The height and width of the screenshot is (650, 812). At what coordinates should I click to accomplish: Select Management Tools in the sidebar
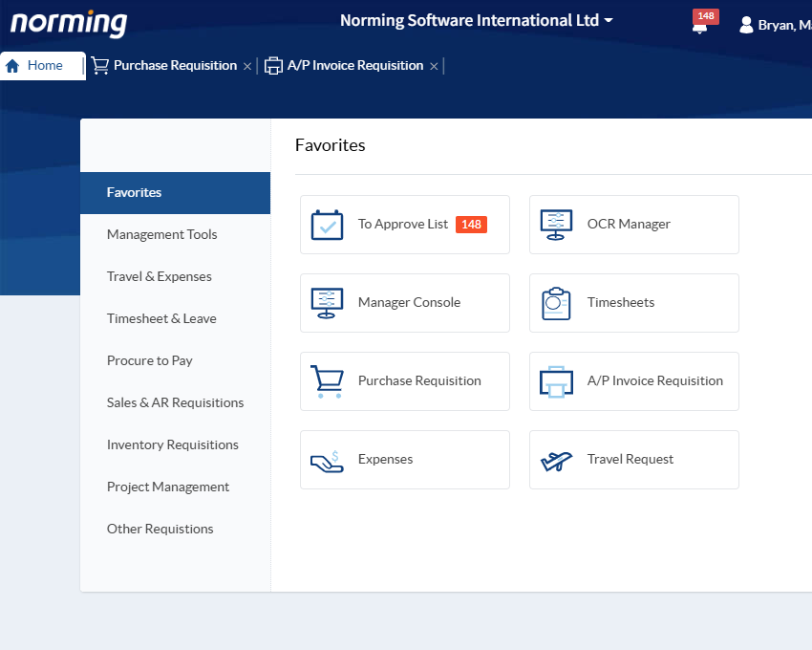pyautogui.click(x=161, y=234)
